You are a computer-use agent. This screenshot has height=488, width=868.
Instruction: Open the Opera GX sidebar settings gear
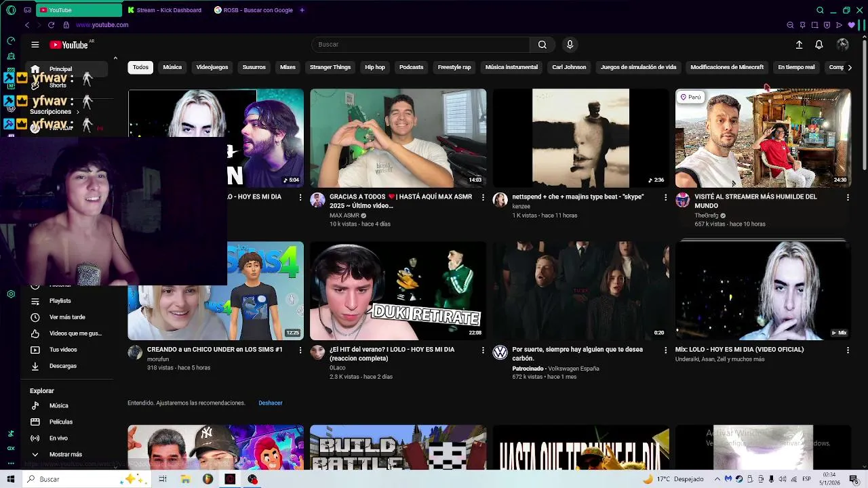(x=11, y=294)
